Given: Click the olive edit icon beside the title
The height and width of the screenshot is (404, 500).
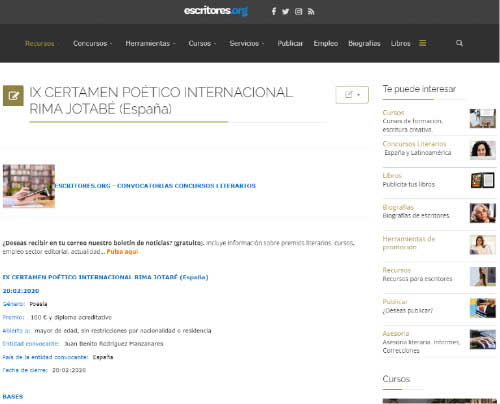Looking at the screenshot, I should 13,96.
